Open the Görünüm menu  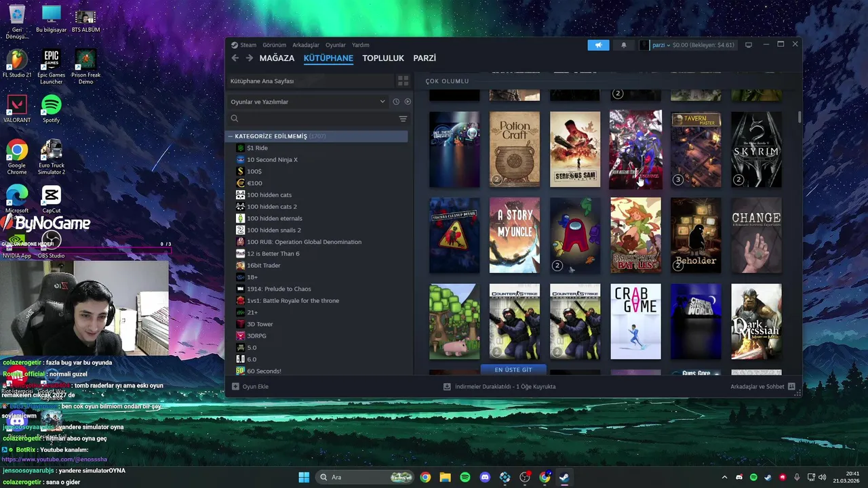point(275,45)
